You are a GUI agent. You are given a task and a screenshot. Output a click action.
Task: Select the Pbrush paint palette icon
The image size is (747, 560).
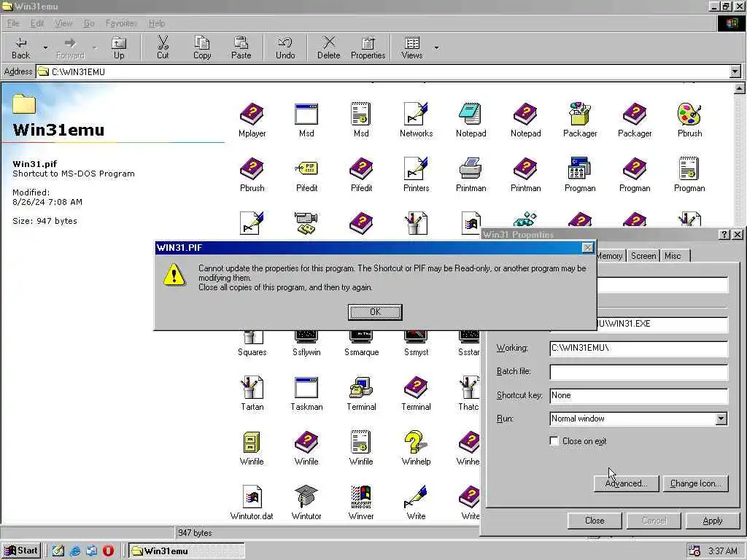[689, 114]
